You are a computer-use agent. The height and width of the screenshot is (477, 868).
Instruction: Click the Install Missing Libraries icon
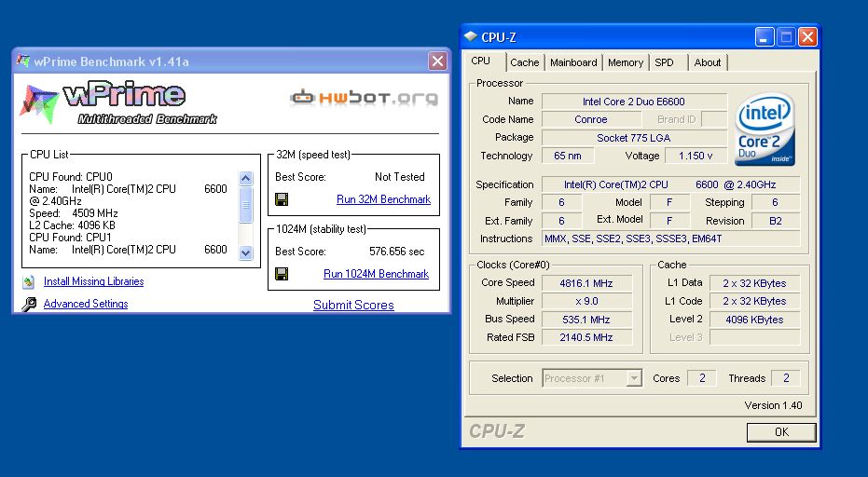coord(29,281)
